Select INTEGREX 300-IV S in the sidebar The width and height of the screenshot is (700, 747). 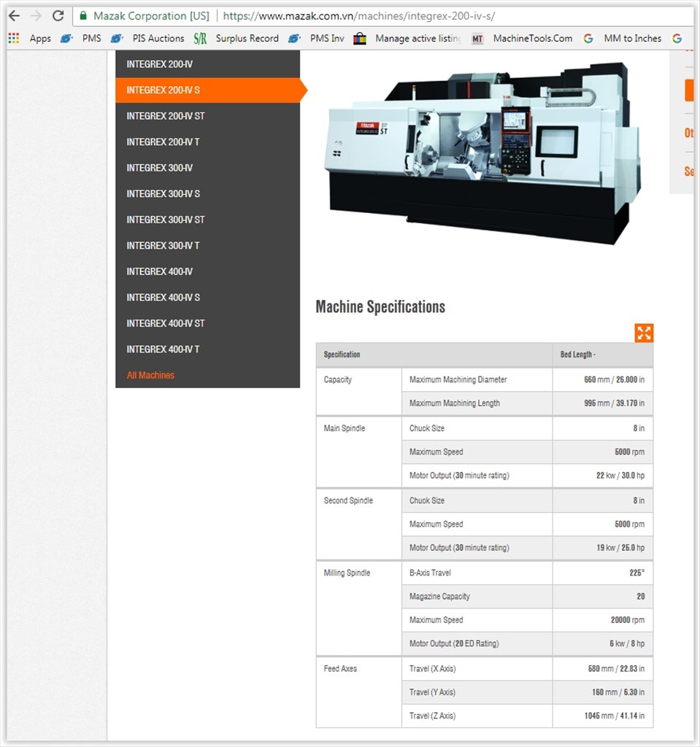coord(207,194)
